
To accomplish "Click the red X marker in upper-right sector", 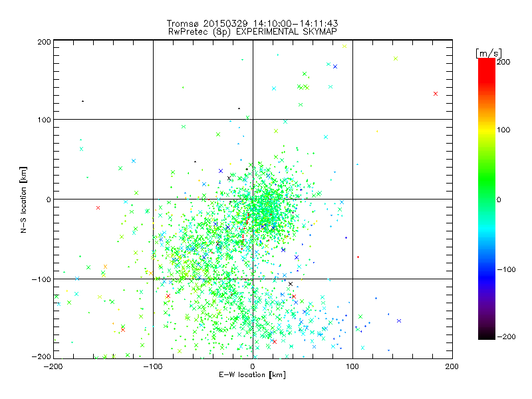I will click(x=436, y=94).
